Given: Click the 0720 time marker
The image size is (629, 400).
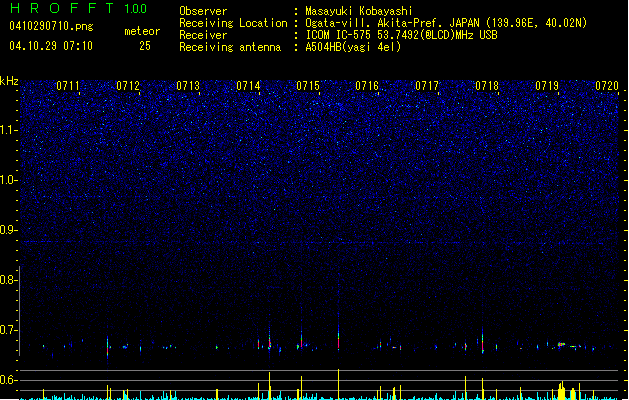Looking at the screenshot, I should [607, 86].
